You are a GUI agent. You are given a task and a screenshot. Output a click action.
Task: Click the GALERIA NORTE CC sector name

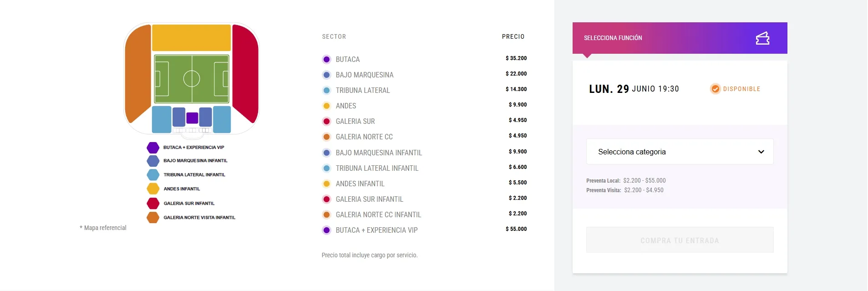[x=364, y=137]
